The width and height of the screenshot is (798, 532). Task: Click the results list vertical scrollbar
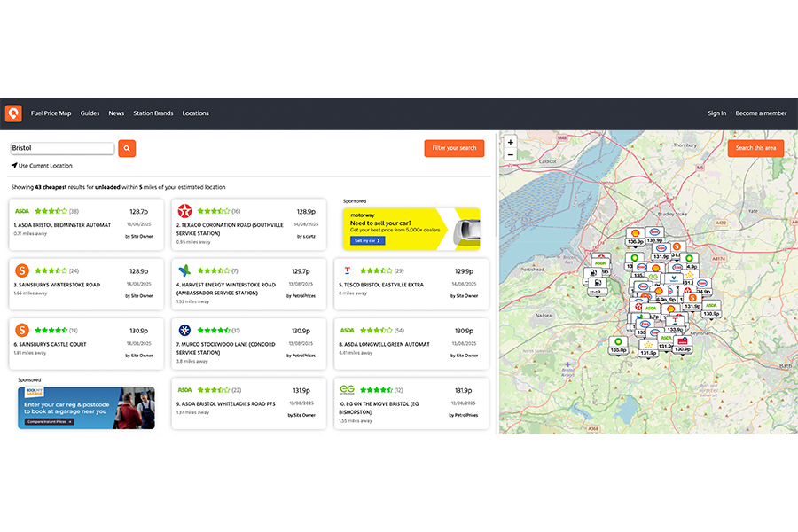[497, 184]
